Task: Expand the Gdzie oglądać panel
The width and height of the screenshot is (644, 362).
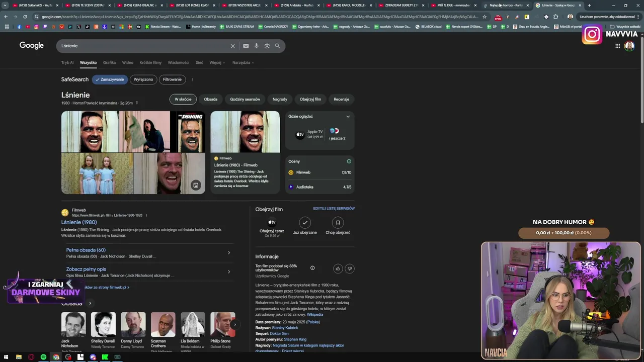Action: pos(348,117)
